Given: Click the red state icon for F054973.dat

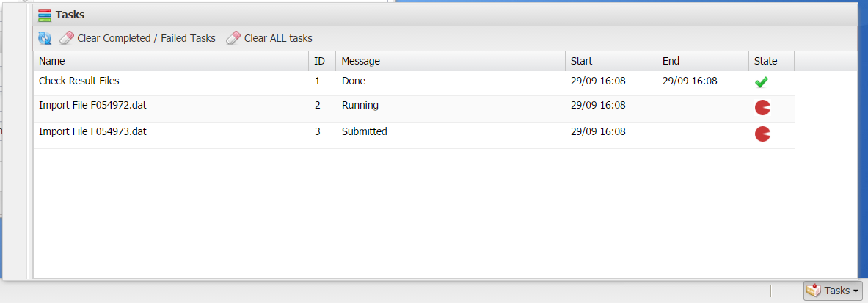Looking at the screenshot, I should (x=762, y=134).
